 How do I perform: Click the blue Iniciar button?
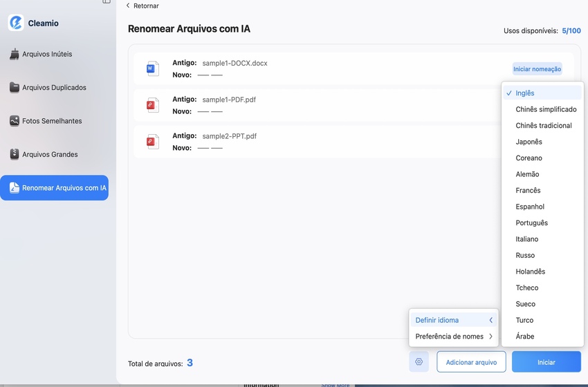point(546,362)
